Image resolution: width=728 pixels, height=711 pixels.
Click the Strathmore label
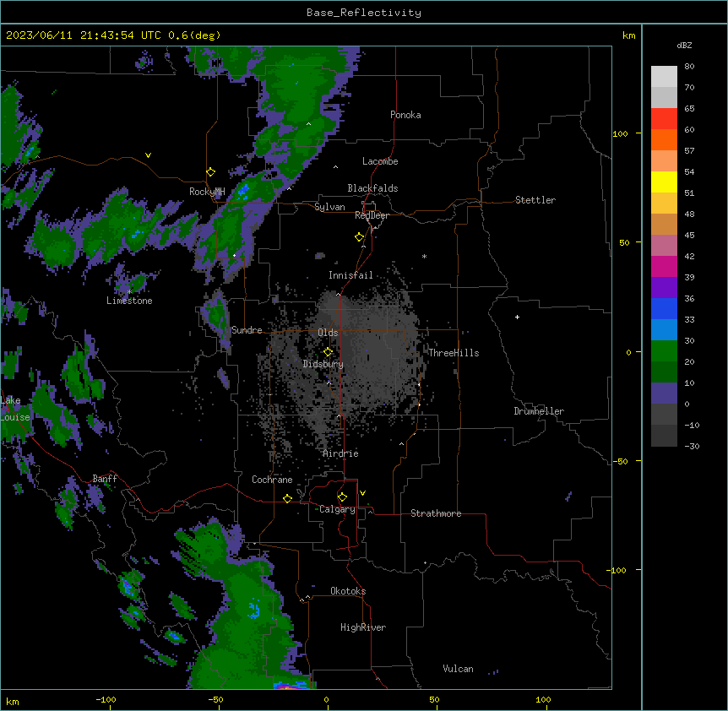436,513
